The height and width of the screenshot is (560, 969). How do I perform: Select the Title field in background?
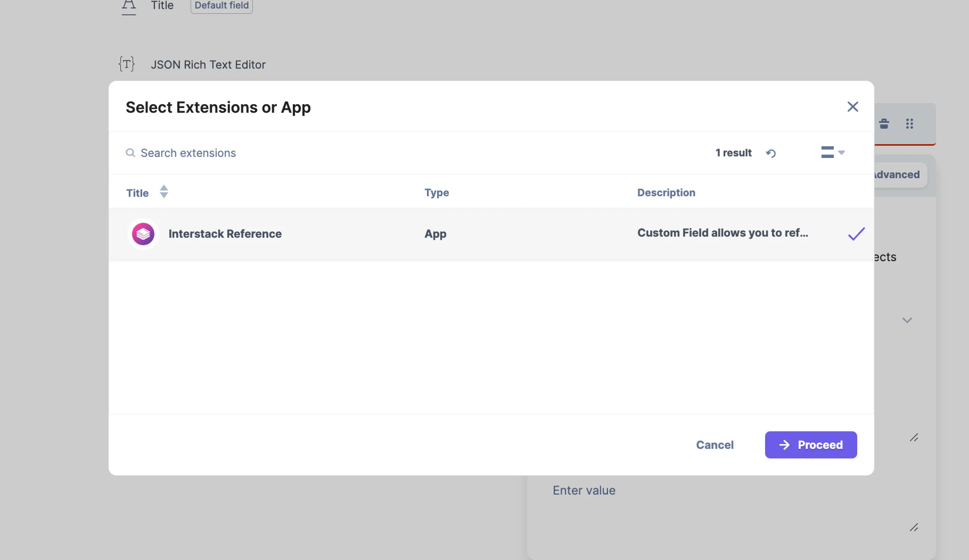(x=162, y=6)
